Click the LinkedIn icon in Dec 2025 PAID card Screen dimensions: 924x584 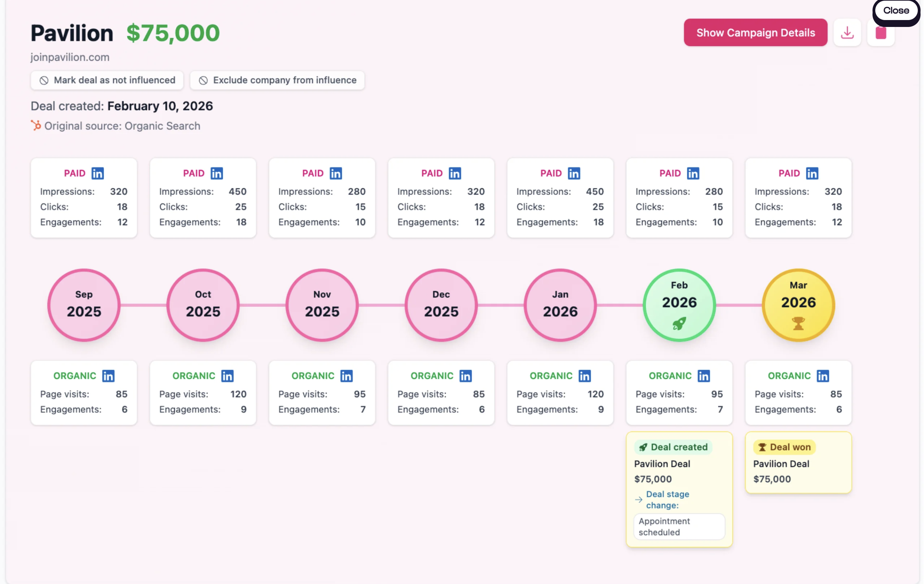click(455, 173)
